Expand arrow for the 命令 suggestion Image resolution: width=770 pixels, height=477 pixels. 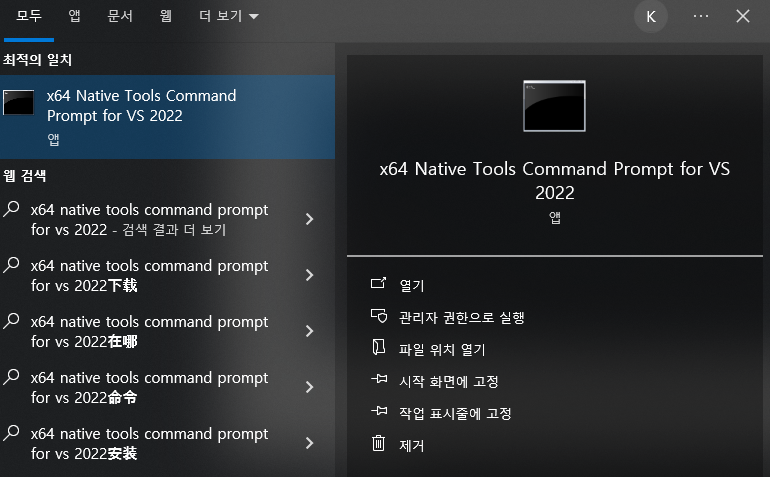coord(309,387)
